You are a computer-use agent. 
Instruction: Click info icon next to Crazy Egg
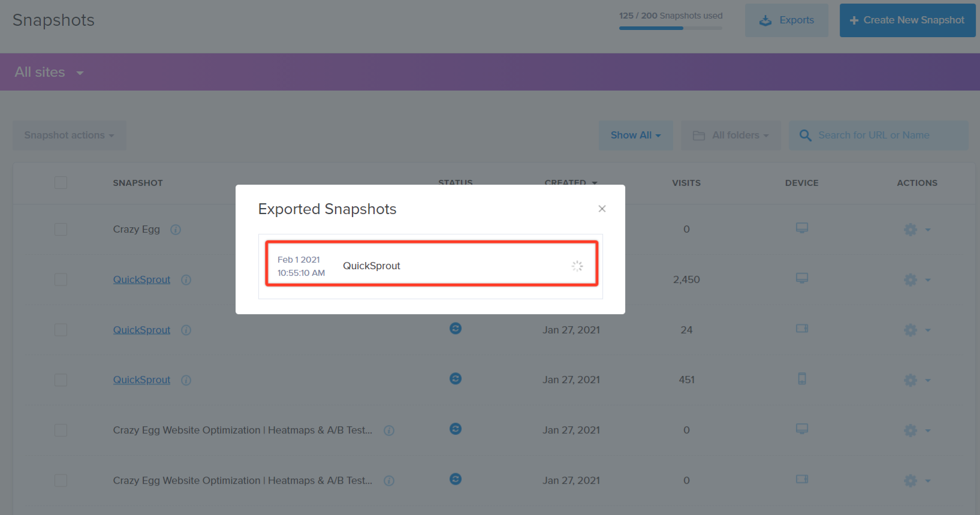click(176, 230)
